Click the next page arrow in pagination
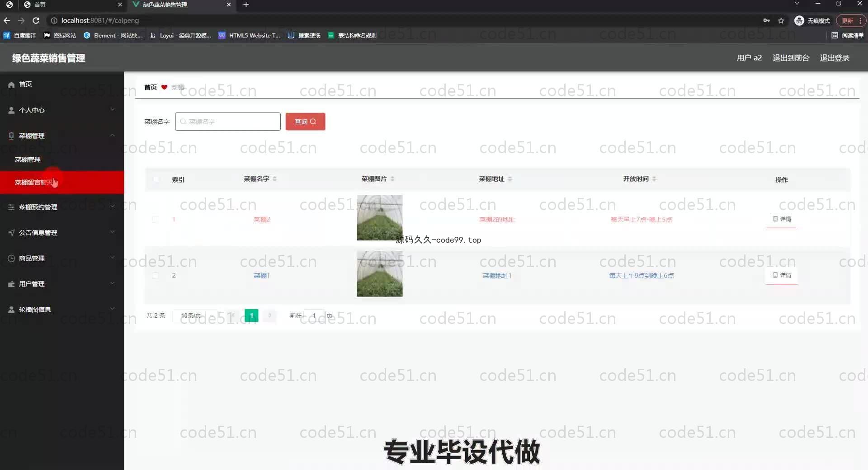The height and width of the screenshot is (470, 868). tap(270, 315)
